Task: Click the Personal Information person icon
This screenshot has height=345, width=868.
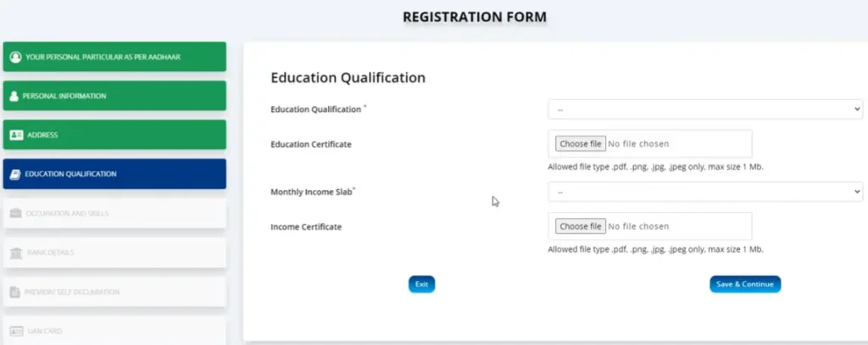Action: [x=14, y=97]
